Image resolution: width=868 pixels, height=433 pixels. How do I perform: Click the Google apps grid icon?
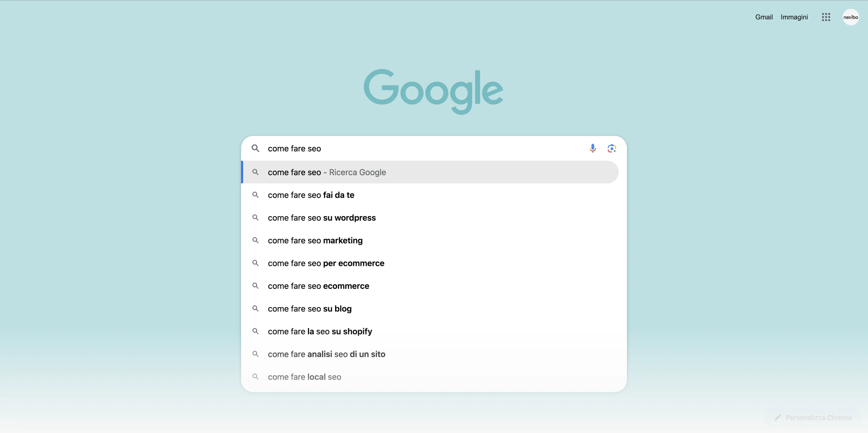pyautogui.click(x=827, y=17)
